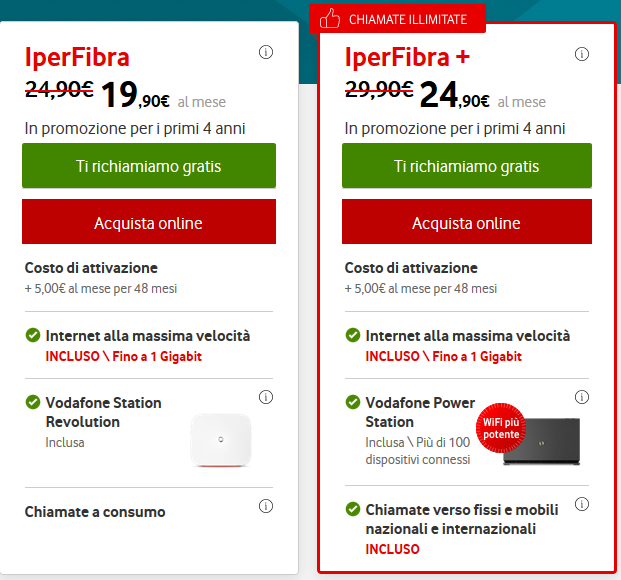This screenshot has width=621, height=580.
Task: Open info for Chiamate verso fissi e mobili
Action: tap(582, 504)
